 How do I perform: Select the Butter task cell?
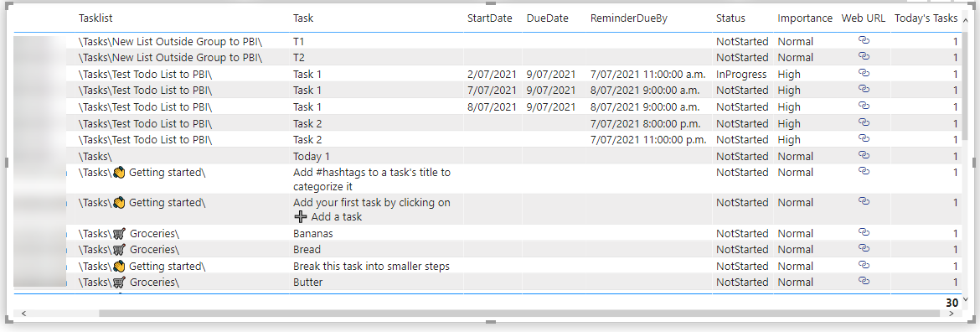pyautogui.click(x=377, y=282)
